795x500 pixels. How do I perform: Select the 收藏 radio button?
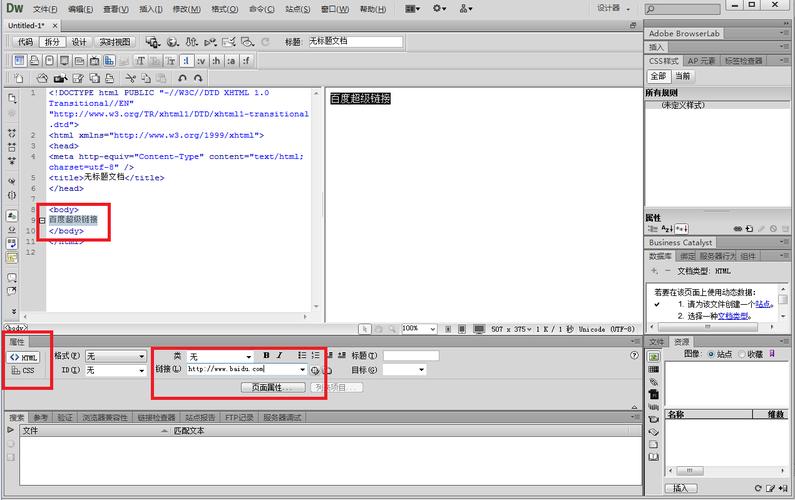[x=746, y=354]
